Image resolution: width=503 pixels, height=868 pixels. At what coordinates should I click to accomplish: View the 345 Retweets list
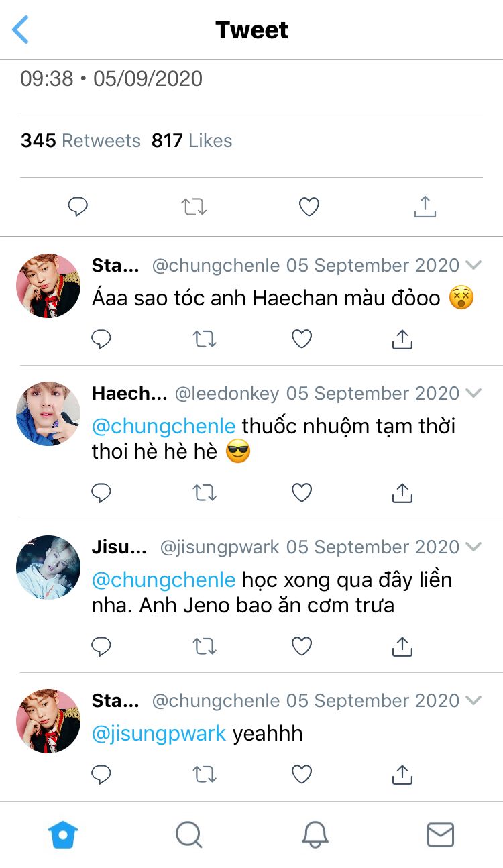tap(80, 141)
